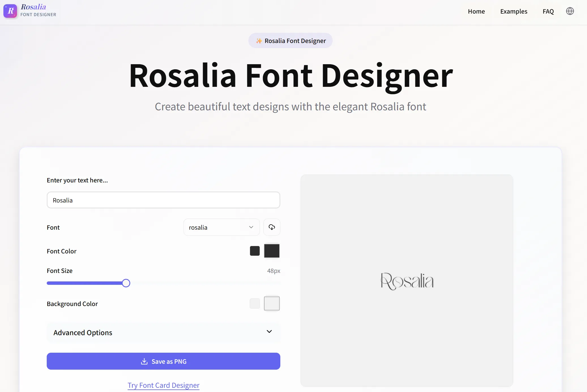Open the rosalia font dropdown
587x392 pixels.
click(x=221, y=227)
